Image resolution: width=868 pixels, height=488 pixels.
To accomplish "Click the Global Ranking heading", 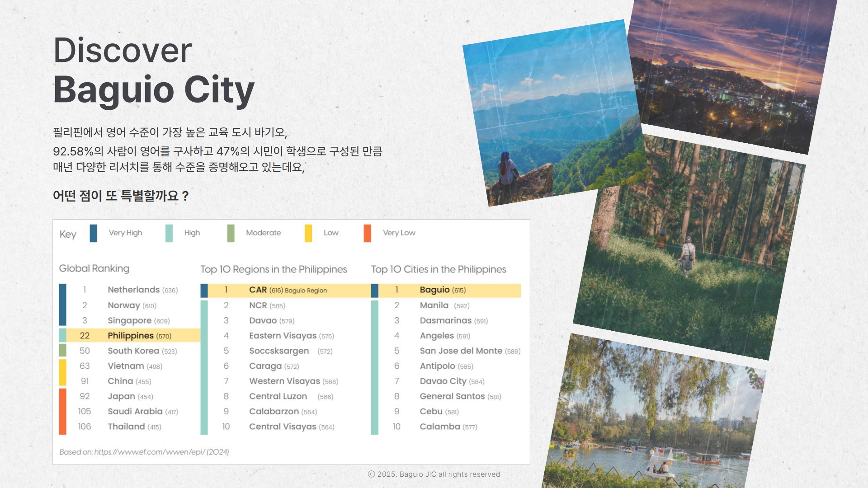I will point(94,268).
